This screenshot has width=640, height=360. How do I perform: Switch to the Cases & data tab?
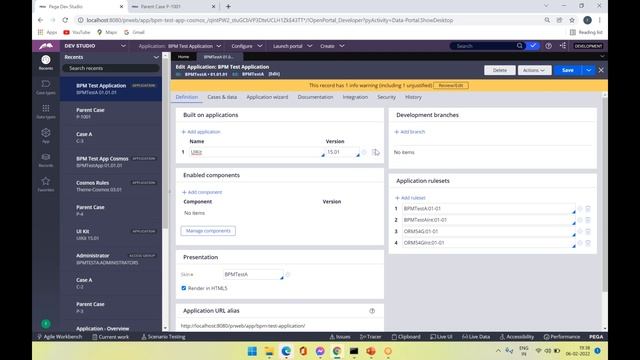tap(222, 97)
